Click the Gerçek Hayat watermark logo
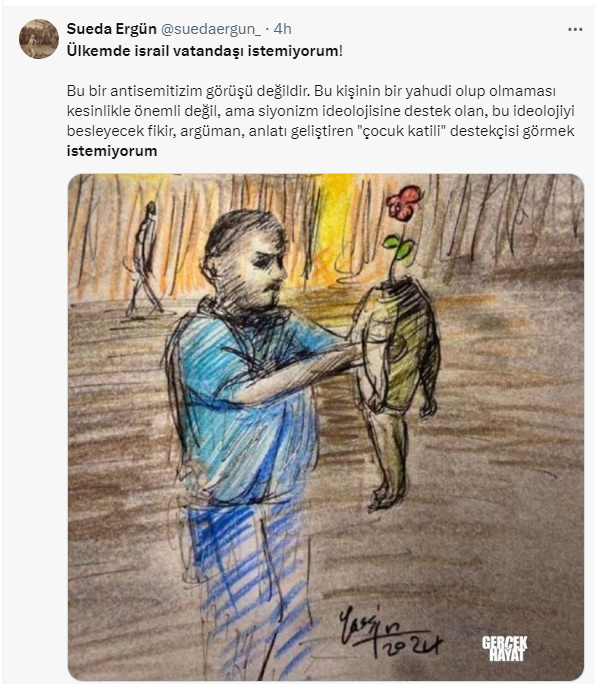 pyautogui.click(x=505, y=648)
